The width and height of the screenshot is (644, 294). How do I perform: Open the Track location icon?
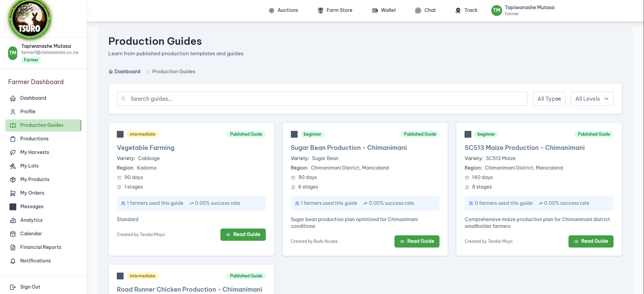(x=458, y=11)
